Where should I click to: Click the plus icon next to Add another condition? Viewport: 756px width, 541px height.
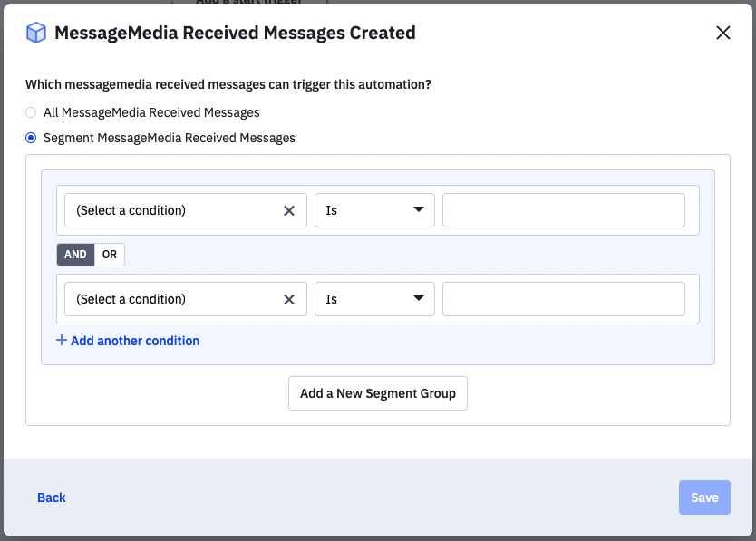[x=62, y=340]
